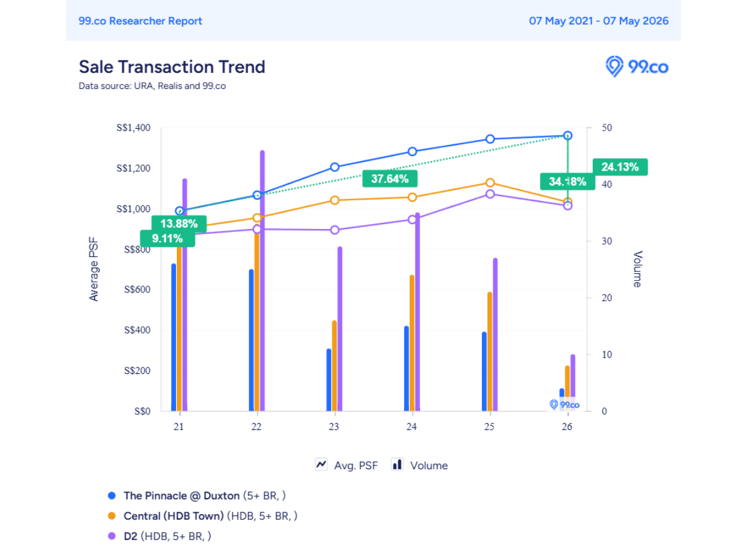Screen dimensions: 747x560
Task: Click the x-axis label 21
Action: [179, 427]
